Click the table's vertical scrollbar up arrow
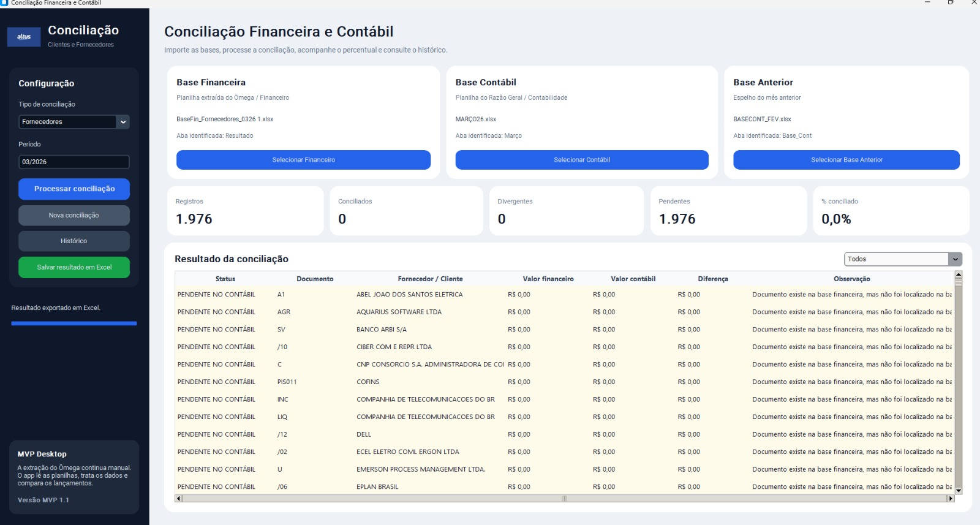Image resolution: width=980 pixels, height=525 pixels. [959, 274]
